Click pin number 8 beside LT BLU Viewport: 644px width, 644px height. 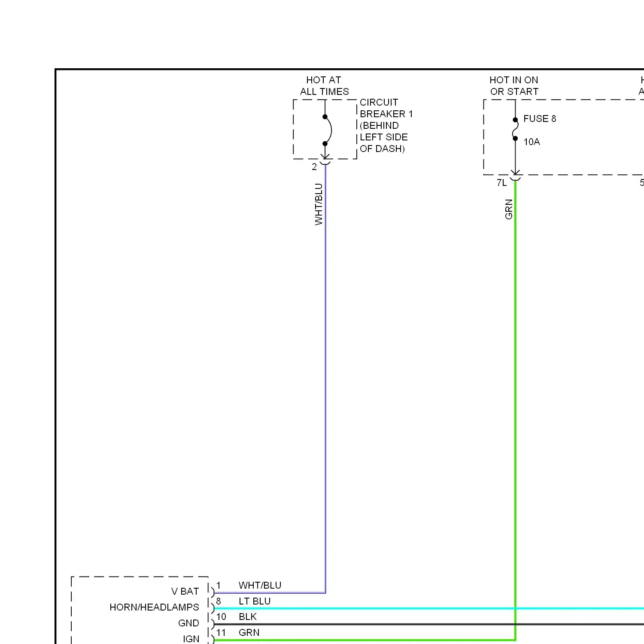(219, 601)
